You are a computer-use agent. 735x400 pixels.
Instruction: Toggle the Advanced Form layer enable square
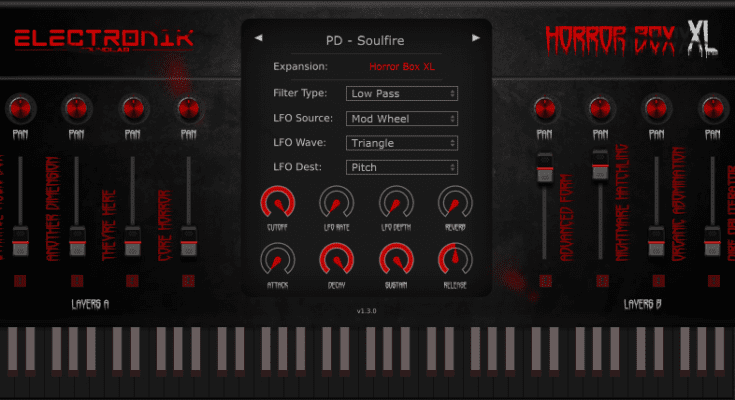click(544, 281)
